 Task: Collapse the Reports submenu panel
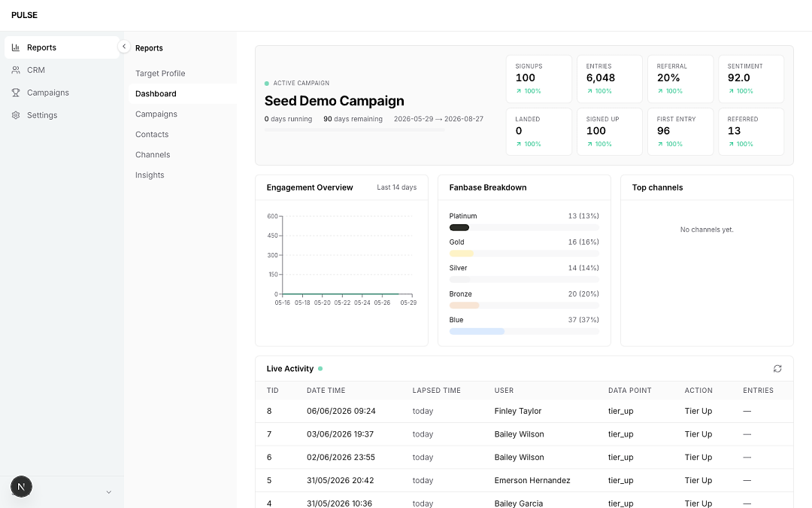coord(124,47)
